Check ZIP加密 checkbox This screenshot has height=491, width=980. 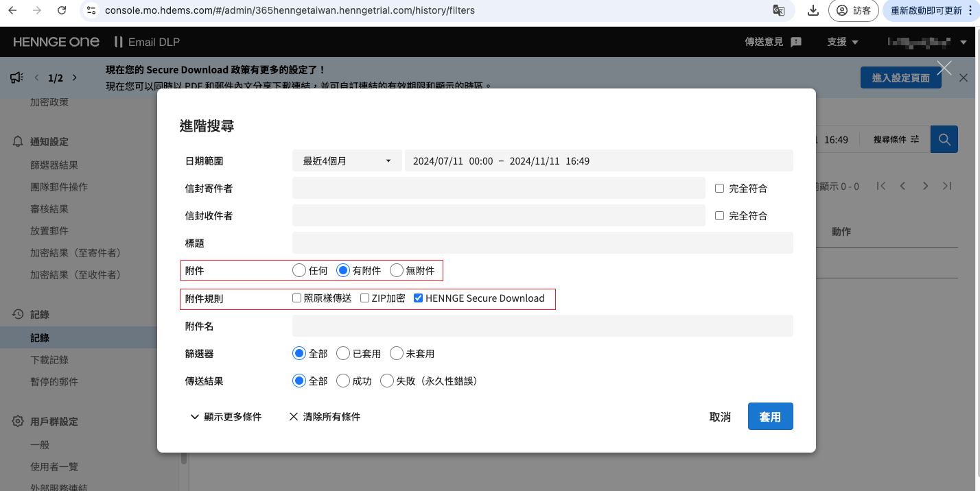click(364, 298)
